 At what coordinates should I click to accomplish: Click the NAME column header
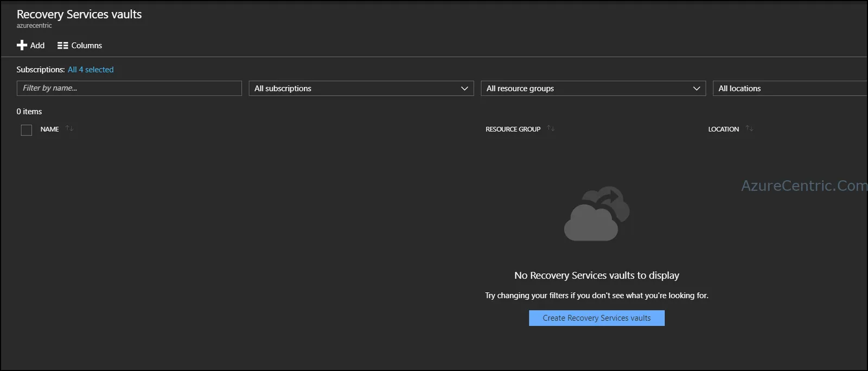click(x=49, y=129)
